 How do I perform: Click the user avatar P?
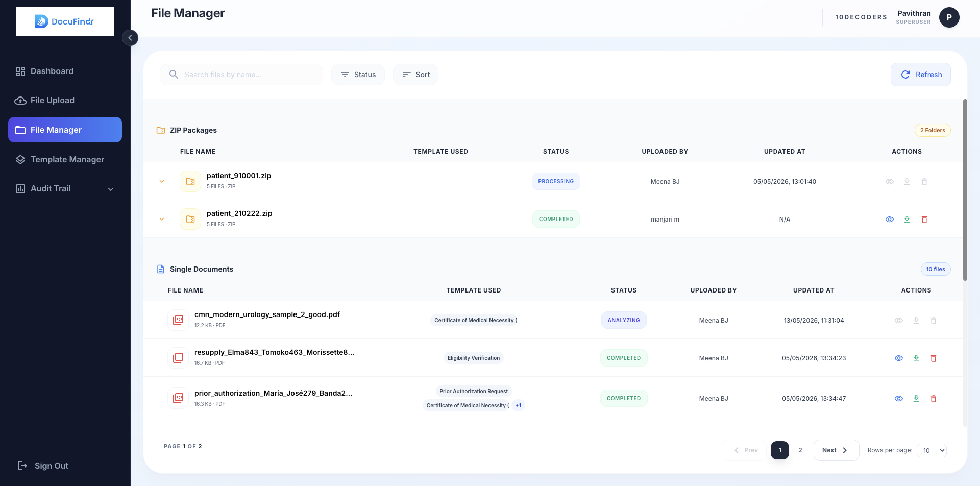[949, 17]
